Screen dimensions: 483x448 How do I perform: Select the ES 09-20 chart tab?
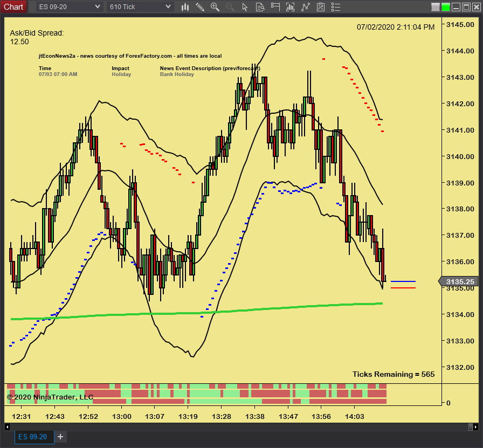point(34,437)
